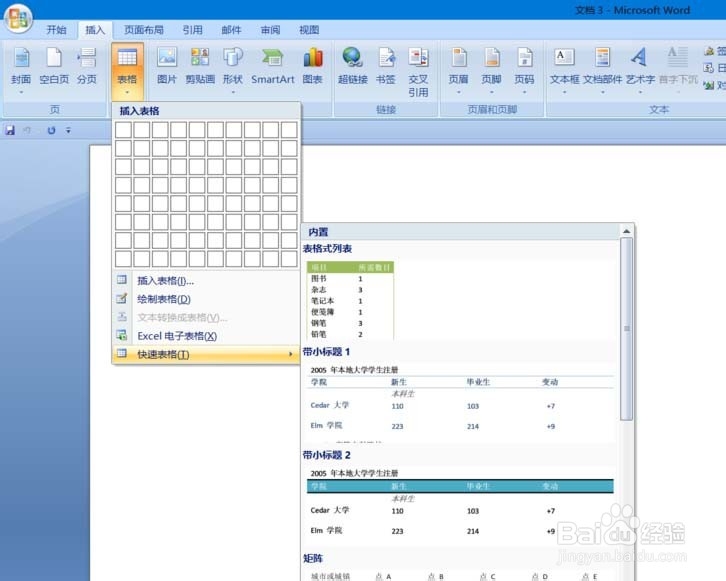The height and width of the screenshot is (581, 726).
Task: Switch to the Insert (插入) tab
Action: (x=95, y=30)
